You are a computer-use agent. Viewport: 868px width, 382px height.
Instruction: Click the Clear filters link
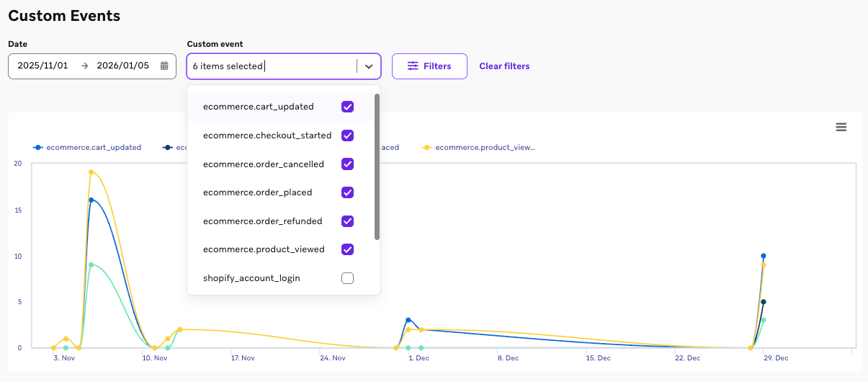click(504, 66)
